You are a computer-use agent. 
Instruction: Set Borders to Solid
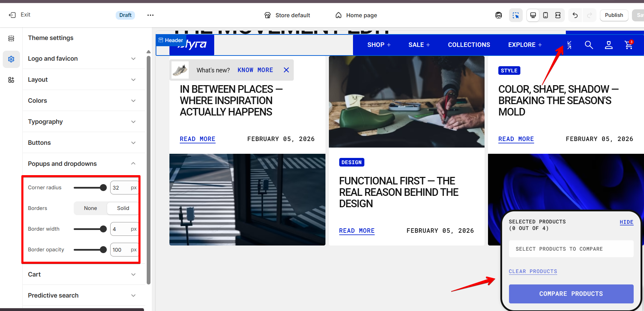tap(123, 208)
